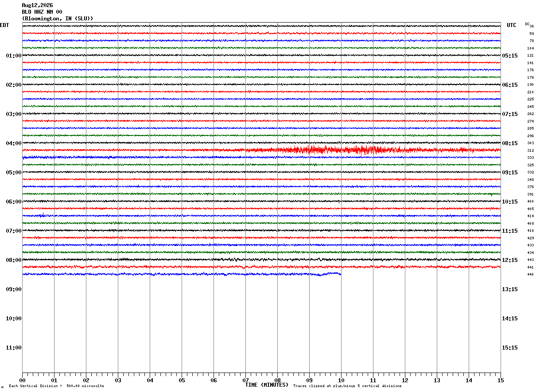The image size is (536, 392).
Task: Select the "04:00" EDT time label
Action: (x=14, y=143)
